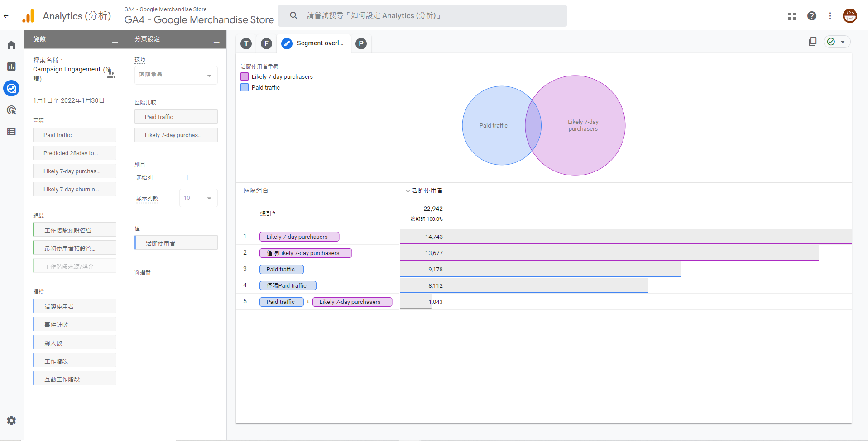Open the Advertising sidebar icon
868x441 pixels.
coord(11,110)
